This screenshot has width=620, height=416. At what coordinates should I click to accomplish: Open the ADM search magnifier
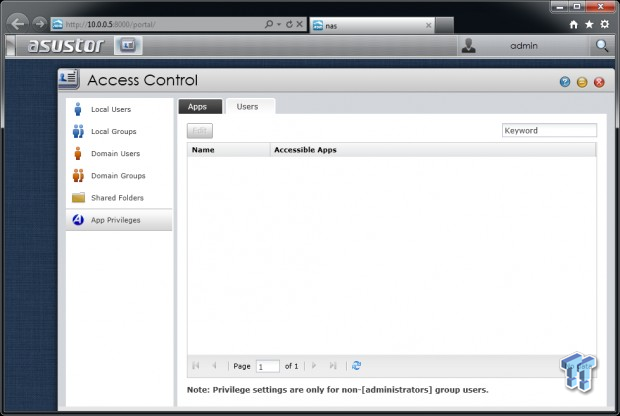point(602,46)
